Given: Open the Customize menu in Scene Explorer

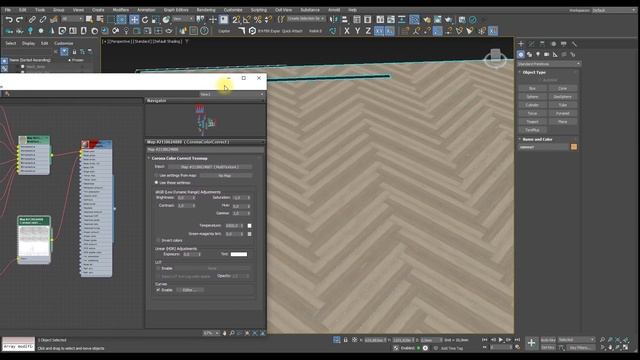Looking at the screenshot, I should [64, 43].
